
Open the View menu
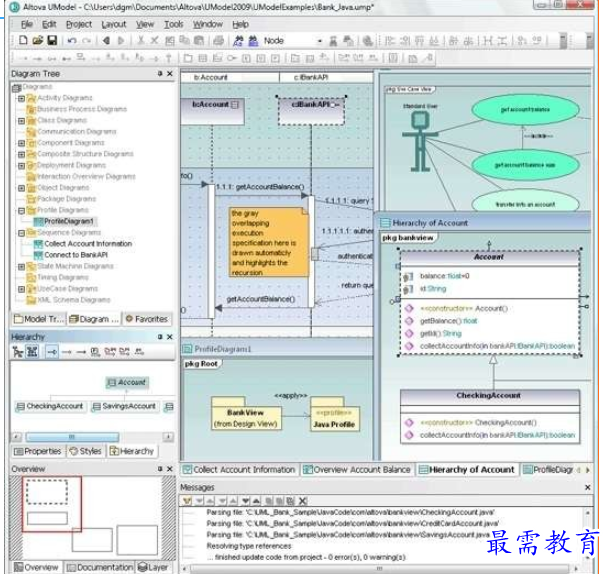[145, 24]
